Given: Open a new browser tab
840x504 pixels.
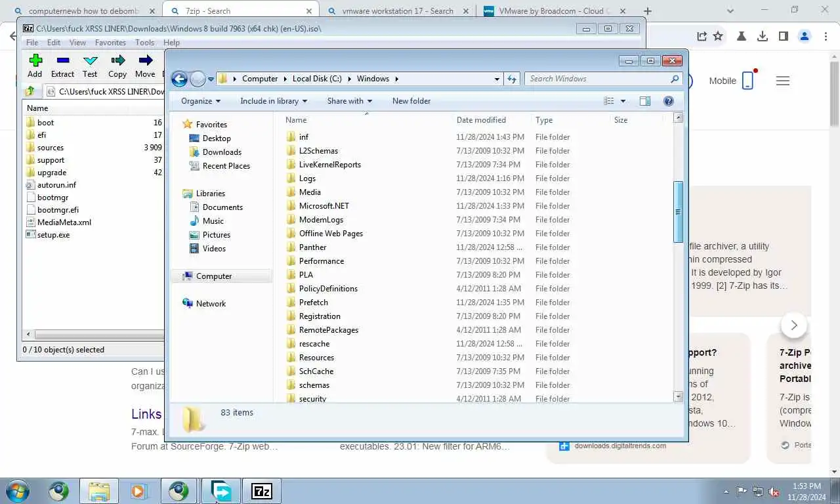Looking at the screenshot, I should pos(648,11).
